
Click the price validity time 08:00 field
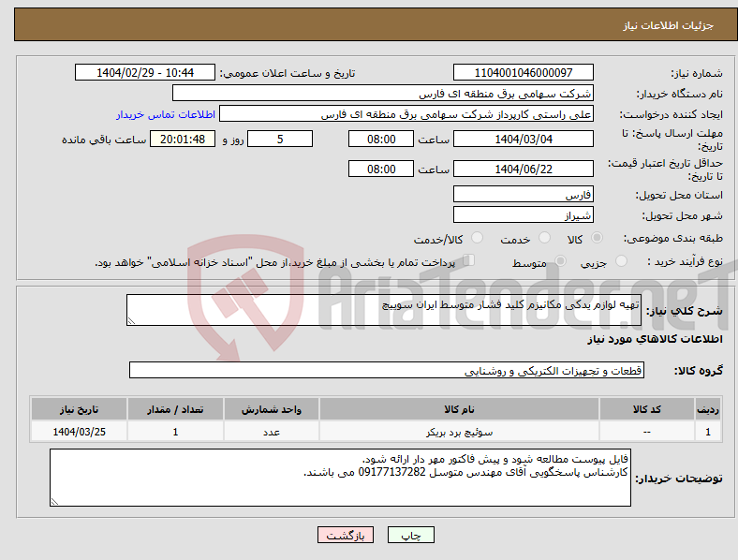pyautogui.click(x=381, y=169)
